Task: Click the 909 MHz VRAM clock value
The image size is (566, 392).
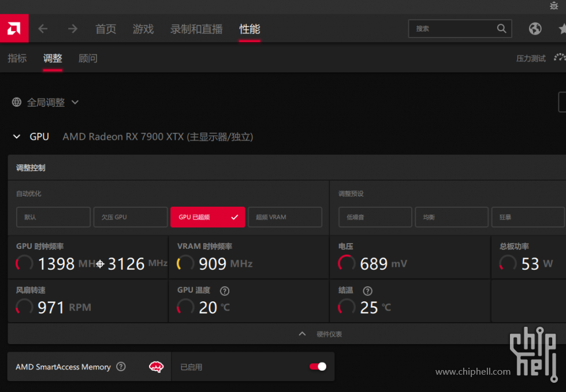Action: tap(226, 264)
